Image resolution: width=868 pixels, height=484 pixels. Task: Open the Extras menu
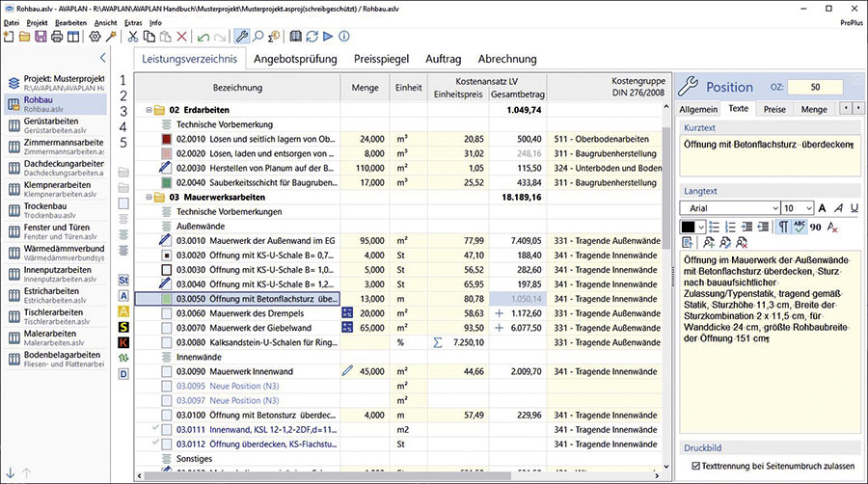pyautogui.click(x=133, y=23)
